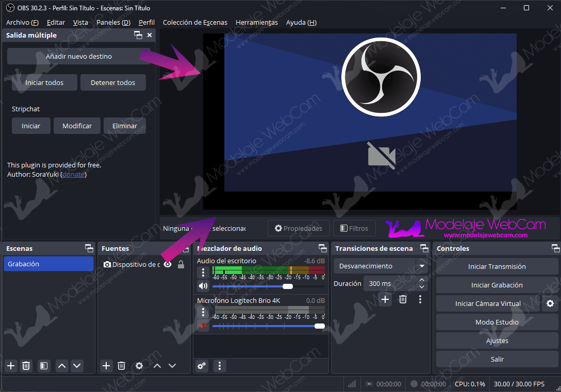Open the Desvanecimiento transition dropdown

pyautogui.click(x=381, y=266)
